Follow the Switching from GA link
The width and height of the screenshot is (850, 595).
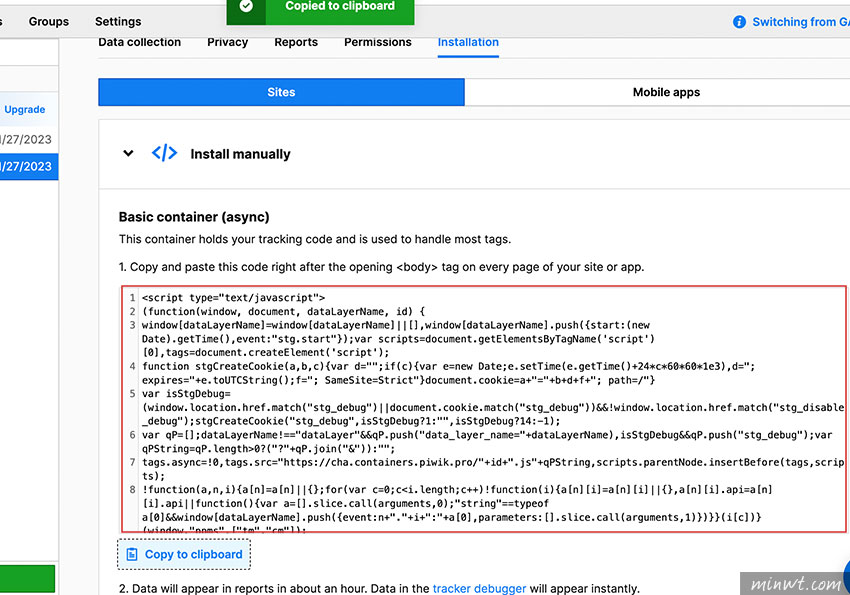point(800,22)
